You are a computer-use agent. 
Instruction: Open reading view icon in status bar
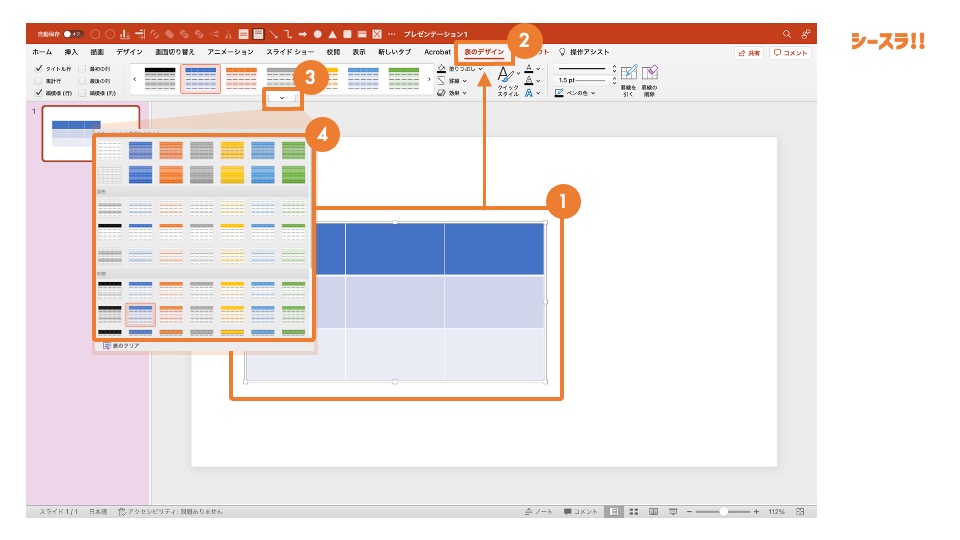click(653, 511)
